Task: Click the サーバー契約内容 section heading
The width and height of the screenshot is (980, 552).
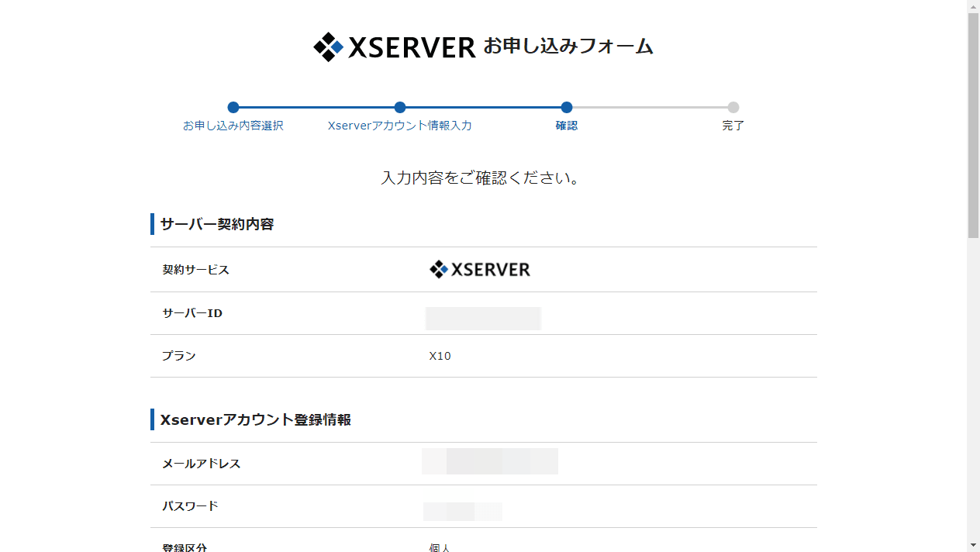Action: pos(217,224)
